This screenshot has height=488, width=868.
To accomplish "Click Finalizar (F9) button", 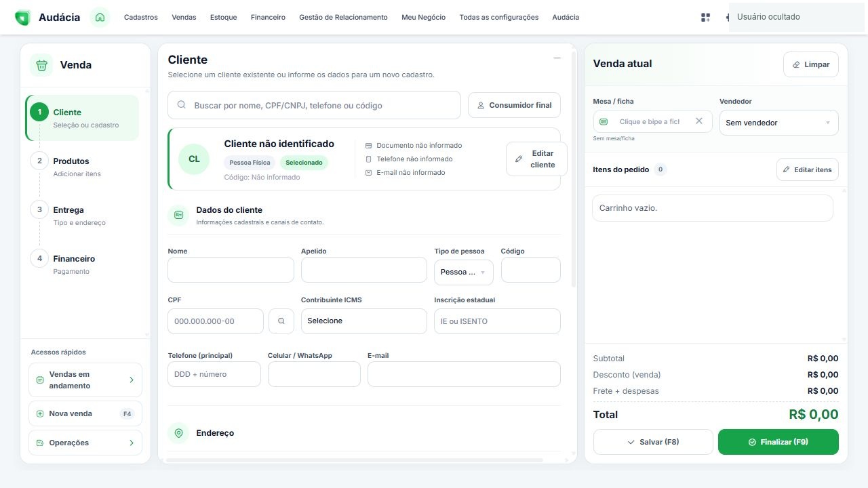I will click(778, 442).
